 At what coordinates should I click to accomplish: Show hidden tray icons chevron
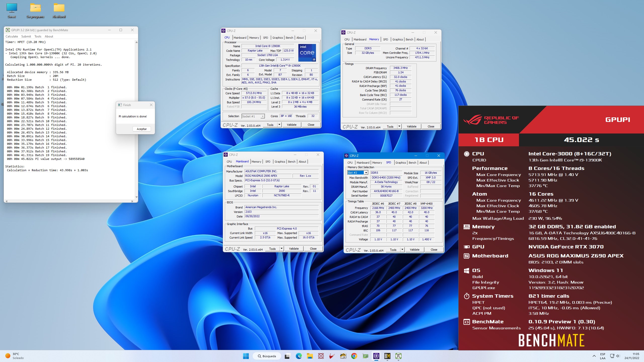[x=594, y=356]
